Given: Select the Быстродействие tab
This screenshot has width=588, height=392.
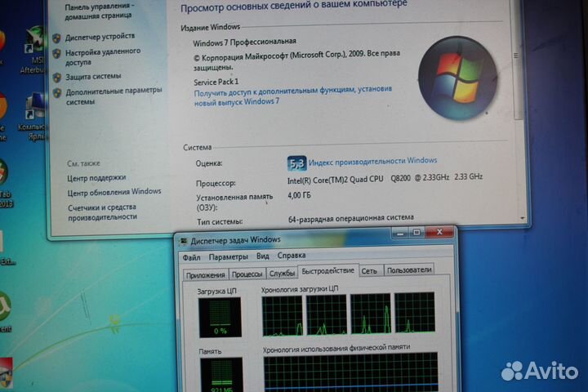Looking at the screenshot, I should click(x=327, y=271).
